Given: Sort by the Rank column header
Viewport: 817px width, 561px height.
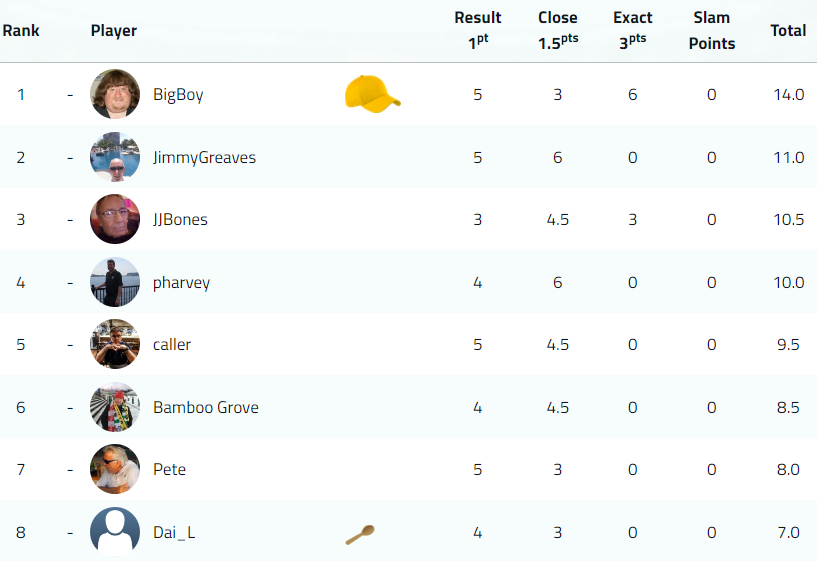Looking at the screenshot, I should [x=21, y=31].
